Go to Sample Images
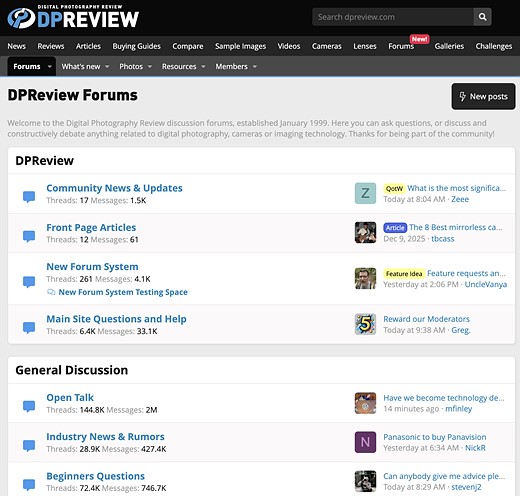 point(240,46)
